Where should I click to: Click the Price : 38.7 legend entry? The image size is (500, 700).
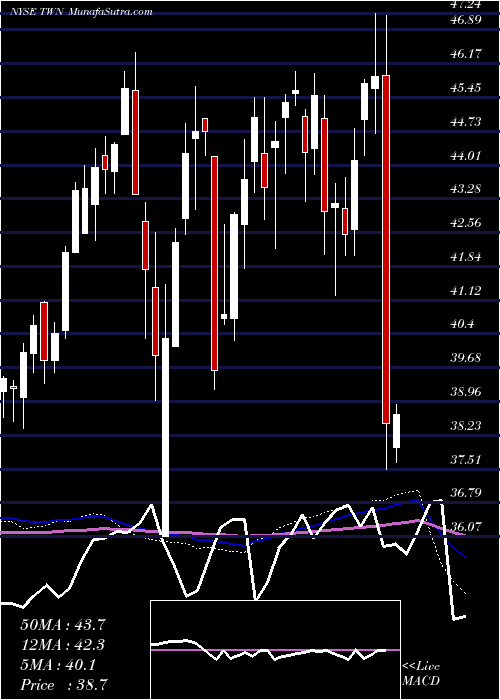tap(63, 685)
